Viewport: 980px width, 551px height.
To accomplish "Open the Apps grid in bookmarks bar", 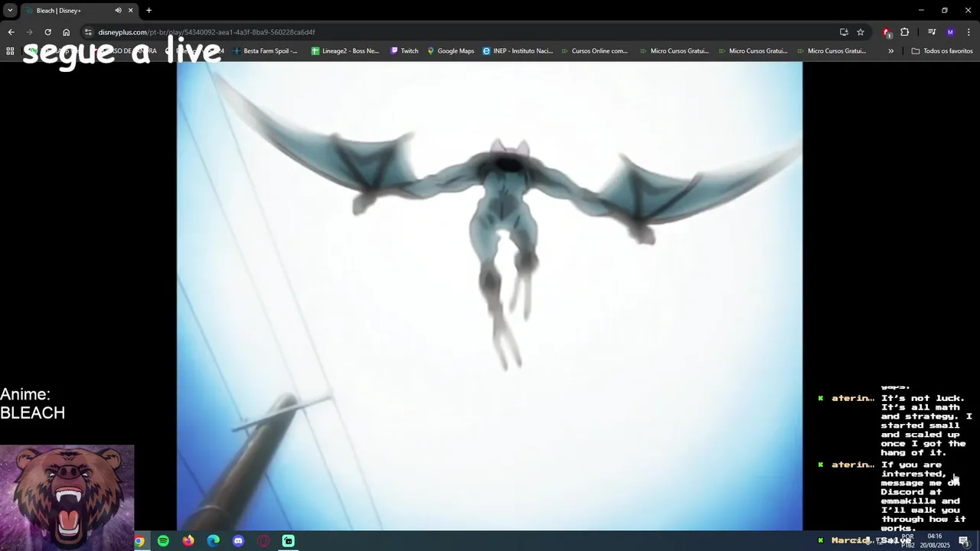I will 10,51.
